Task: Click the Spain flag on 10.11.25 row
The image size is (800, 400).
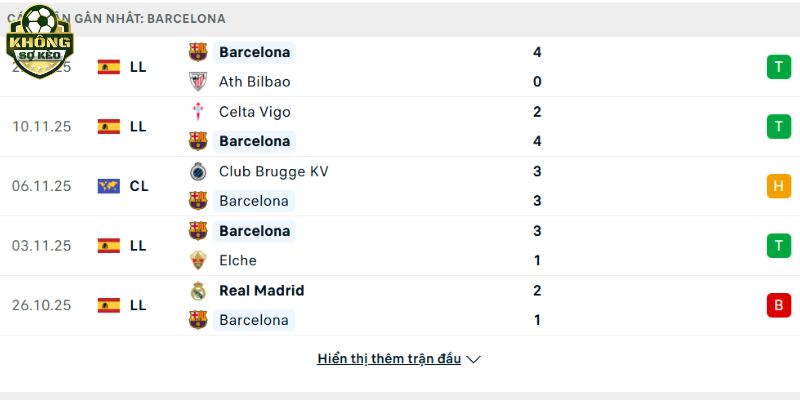Action: pyautogui.click(x=109, y=127)
